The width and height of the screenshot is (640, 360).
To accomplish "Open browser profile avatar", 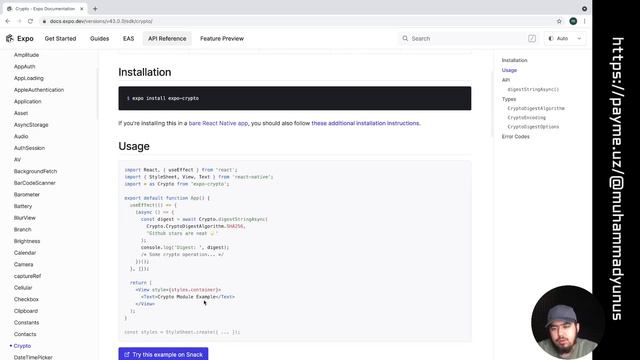I will tap(573, 21).
